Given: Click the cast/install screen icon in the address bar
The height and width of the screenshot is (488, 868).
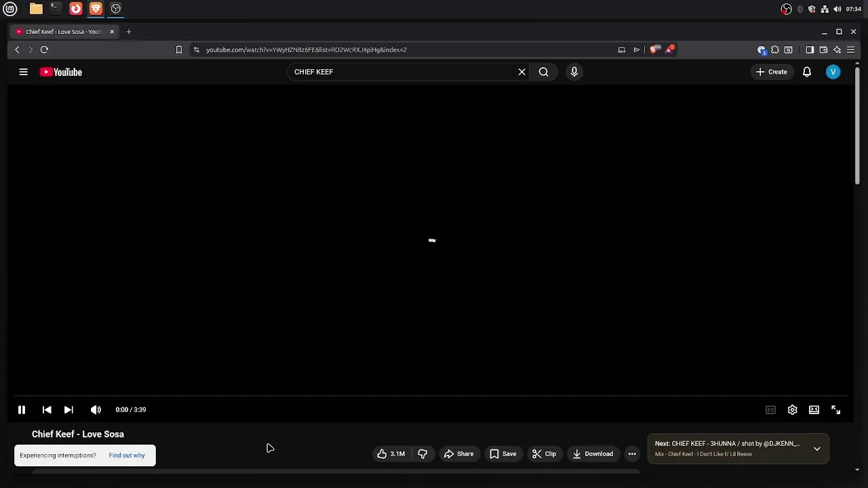Looking at the screenshot, I should 622,49.
